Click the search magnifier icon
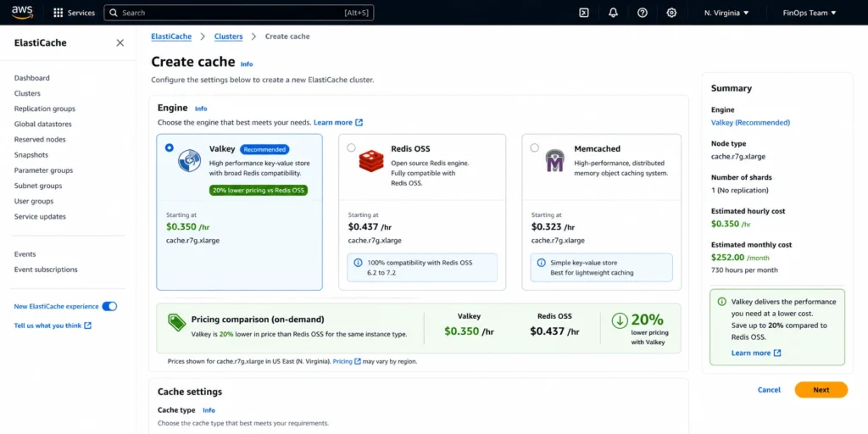 coord(114,13)
